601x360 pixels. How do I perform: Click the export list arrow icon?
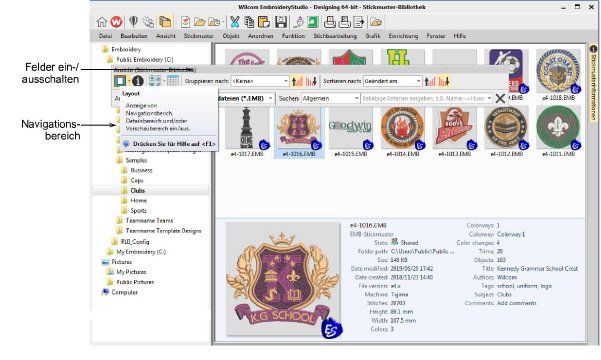coord(358,22)
